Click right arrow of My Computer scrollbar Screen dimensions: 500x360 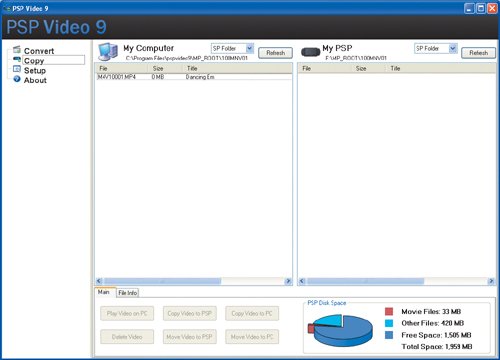(x=288, y=281)
